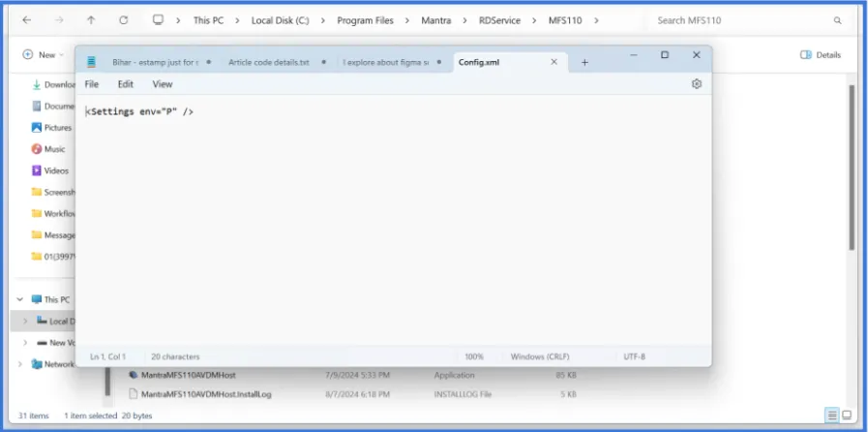The height and width of the screenshot is (432, 868).
Task: Open Message folder in sidebar
Action: pyautogui.click(x=53, y=234)
